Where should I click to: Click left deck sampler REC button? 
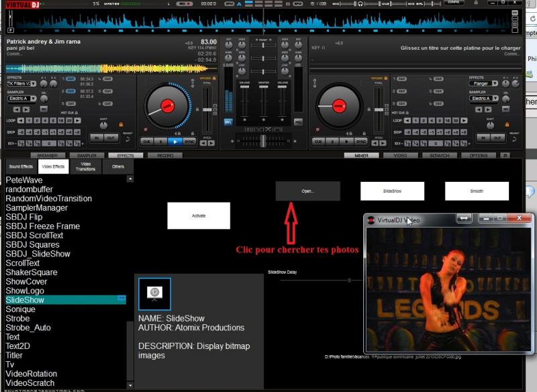coord(44,109)
